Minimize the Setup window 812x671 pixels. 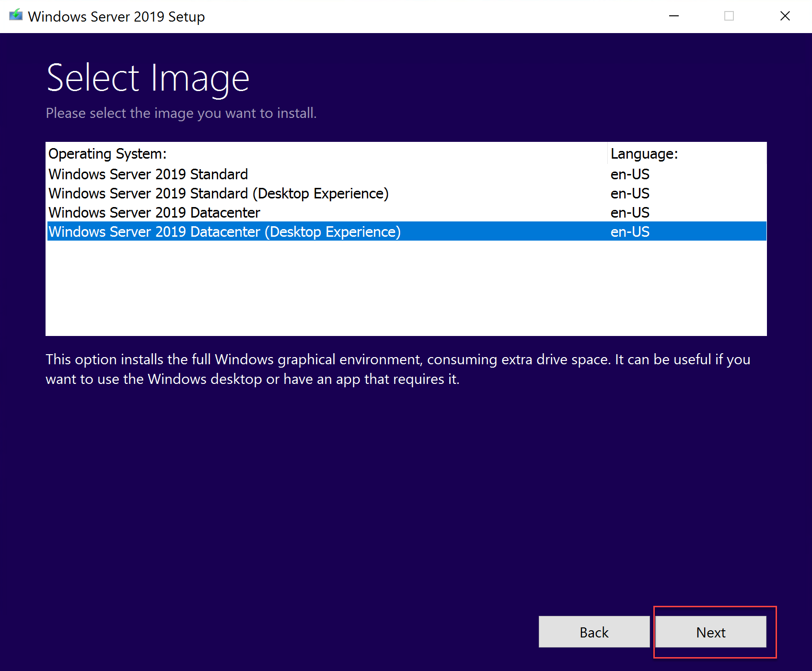coord(673,16)
